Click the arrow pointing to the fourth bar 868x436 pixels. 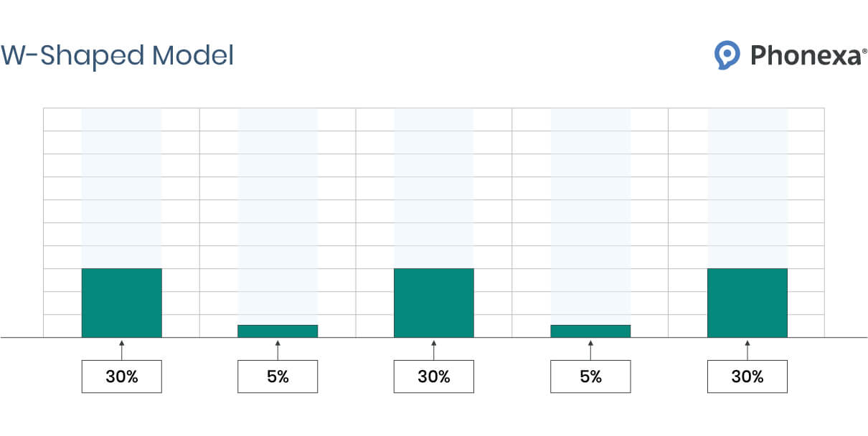coord(590,350)
